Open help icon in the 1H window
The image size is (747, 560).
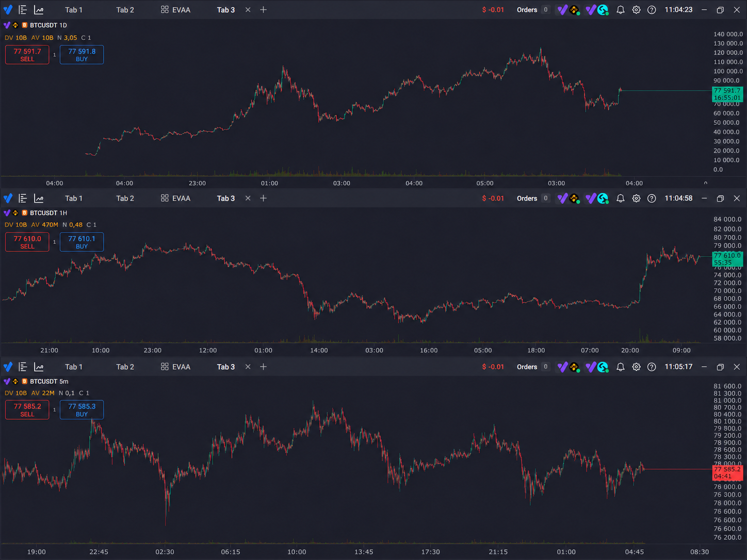point(652,198)
